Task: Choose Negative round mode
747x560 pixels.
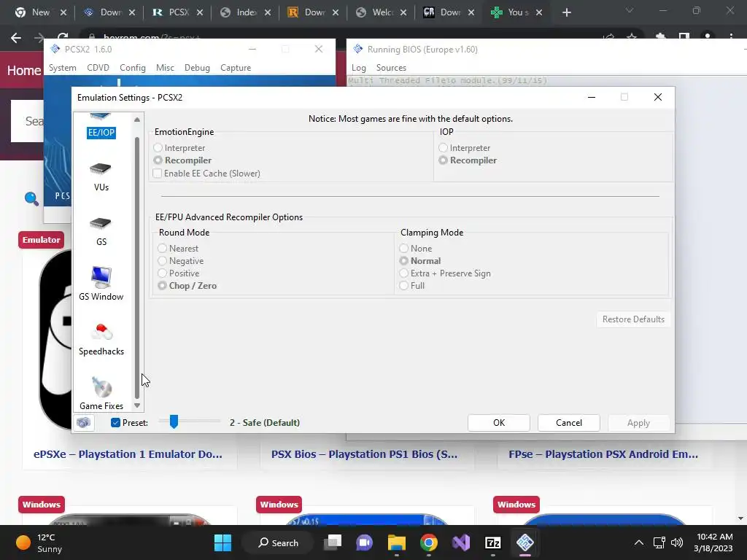Action: click(163, 260)
